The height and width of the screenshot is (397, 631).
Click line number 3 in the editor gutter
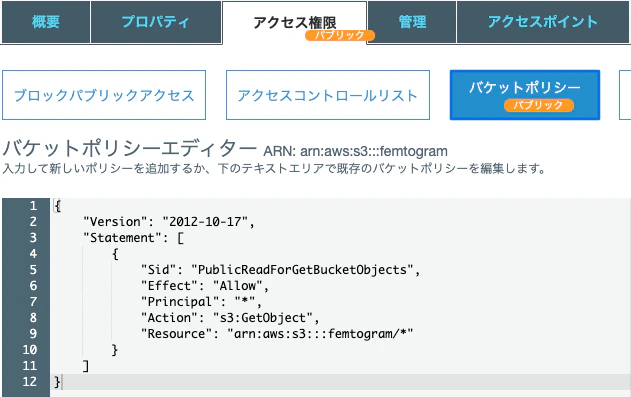(33, 238)
